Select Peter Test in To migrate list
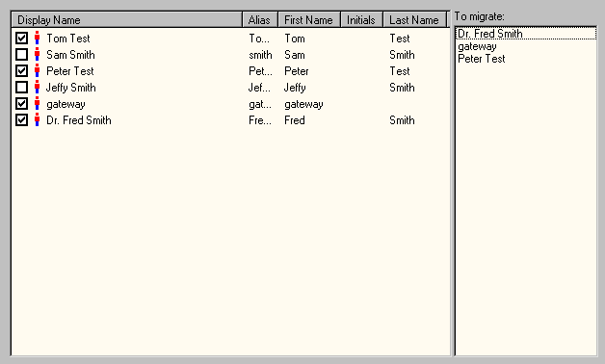 click(x=481, y=59)
